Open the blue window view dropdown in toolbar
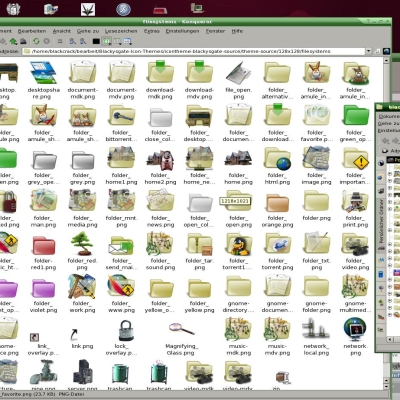The image size is (400, 400). [128, 41]
